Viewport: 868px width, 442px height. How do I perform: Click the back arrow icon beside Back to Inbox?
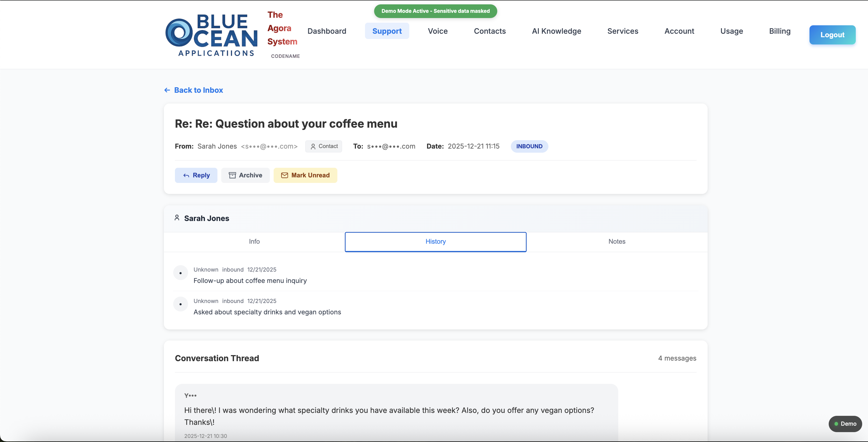coord(167,90)
